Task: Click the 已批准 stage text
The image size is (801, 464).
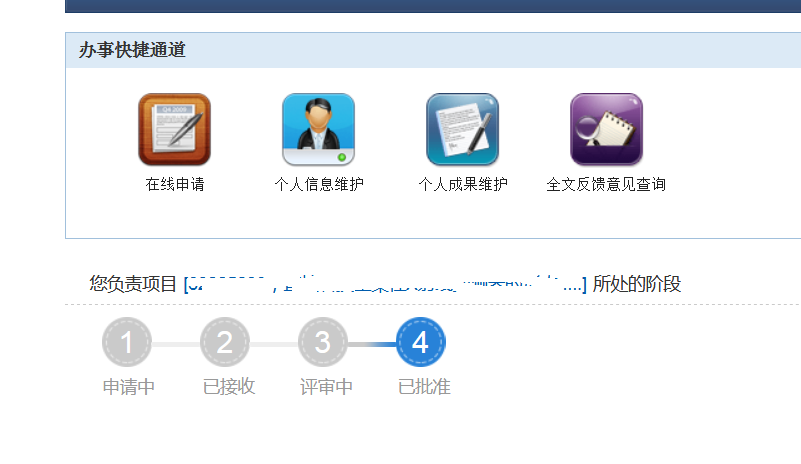Action: pos(424,387)
